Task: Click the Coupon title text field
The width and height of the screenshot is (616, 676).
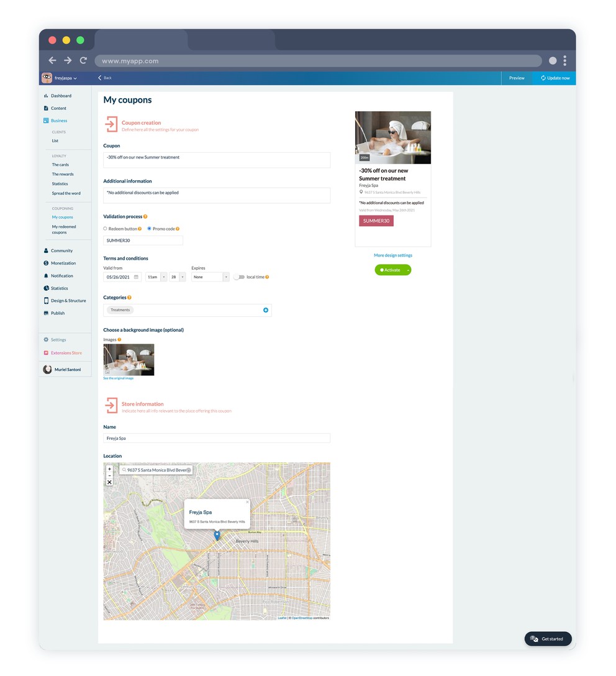Action: pos(217,160)
